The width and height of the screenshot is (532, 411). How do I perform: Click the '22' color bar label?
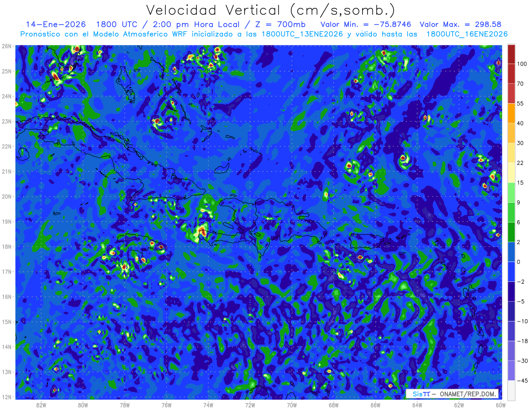tap(520, 163)
